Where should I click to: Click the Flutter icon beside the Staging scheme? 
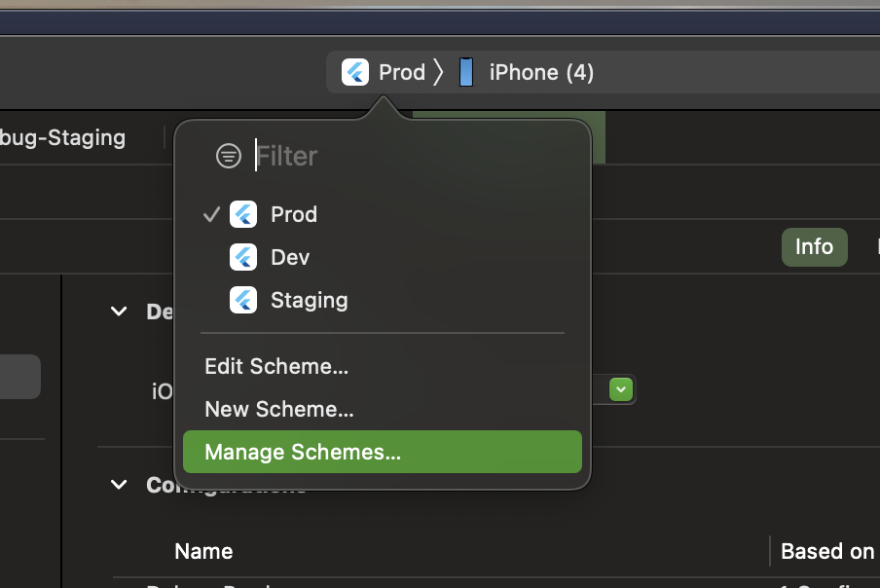tap(243, 300)
